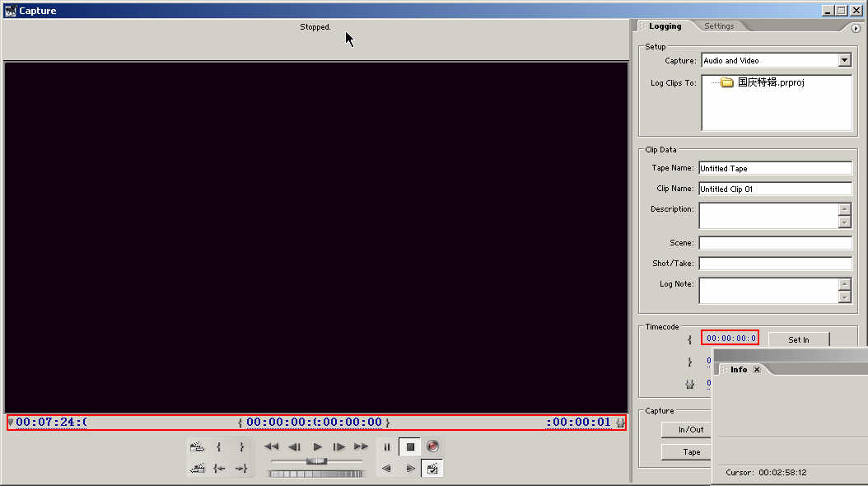
Task: Maximize the Capture window
Action: [842, 11]
